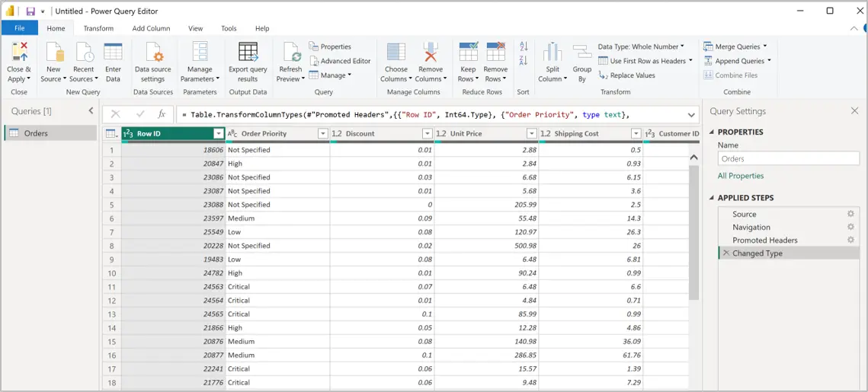This screenshot has width=868, height=392.
Task: Close the Query Settings pane
Action: coord(855,111)
